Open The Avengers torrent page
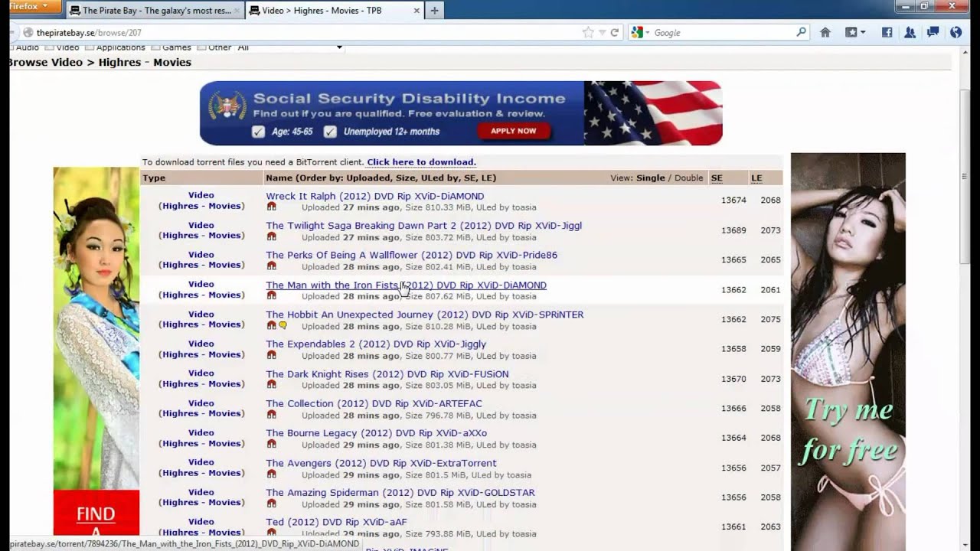980x551 pixels. [381, 463]
